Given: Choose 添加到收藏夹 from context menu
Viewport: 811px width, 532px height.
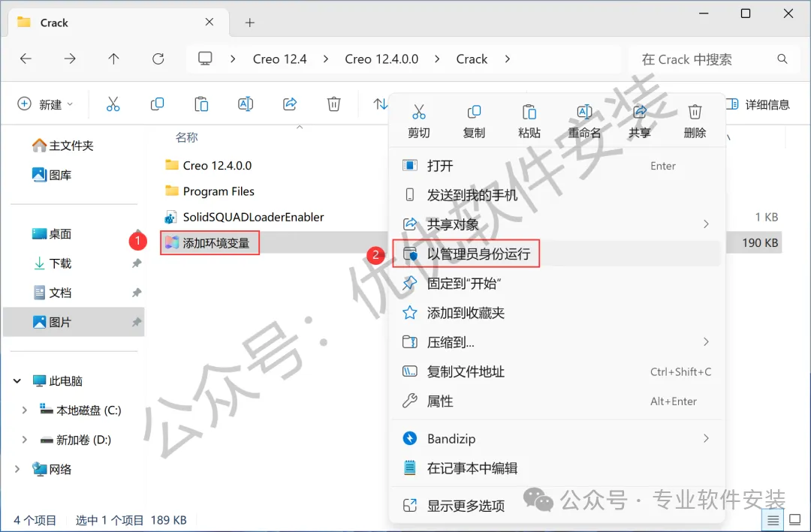Looking at the screenshot, I should (x=556, y=313).
